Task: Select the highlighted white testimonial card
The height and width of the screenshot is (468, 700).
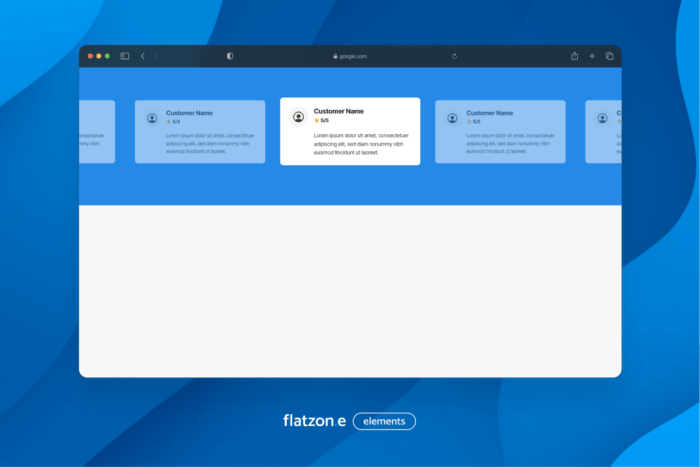Action: 350,131
